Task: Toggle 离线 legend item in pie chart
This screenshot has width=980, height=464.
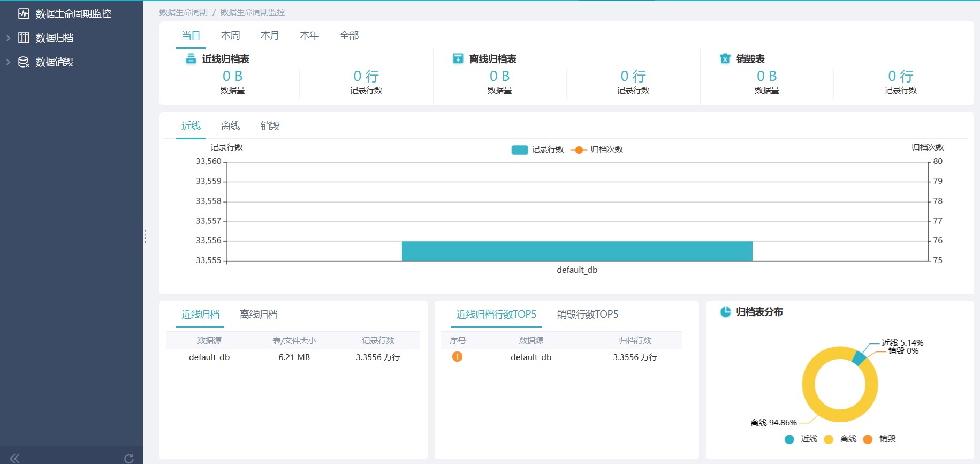Action: [x=840, y=439]
